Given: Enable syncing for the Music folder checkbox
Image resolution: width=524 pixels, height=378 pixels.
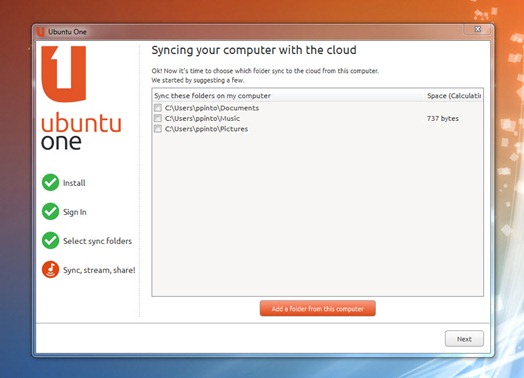Looking at the screenshot, I should pyautogui.click(x=158, y=118).
